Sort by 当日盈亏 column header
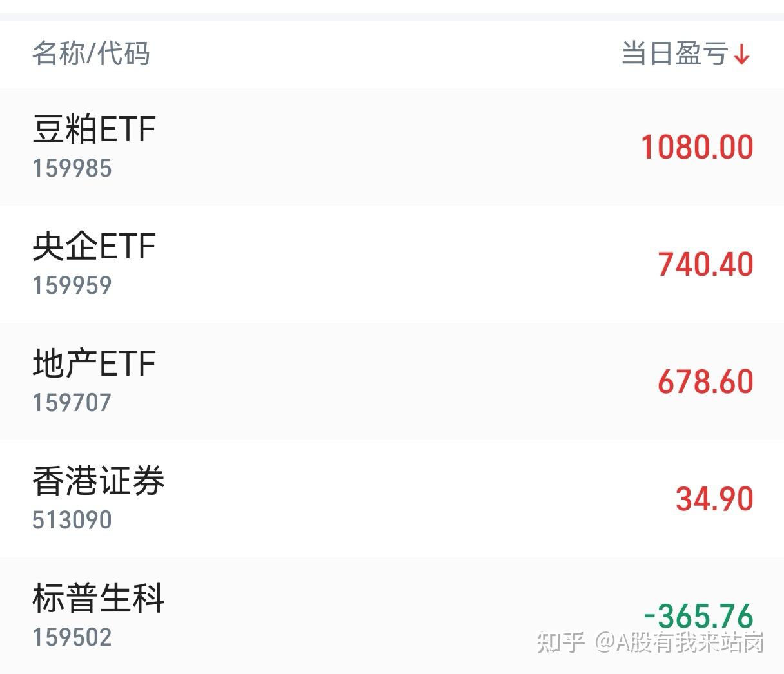This screenshot has width=784, height=674. click(674, 53)
